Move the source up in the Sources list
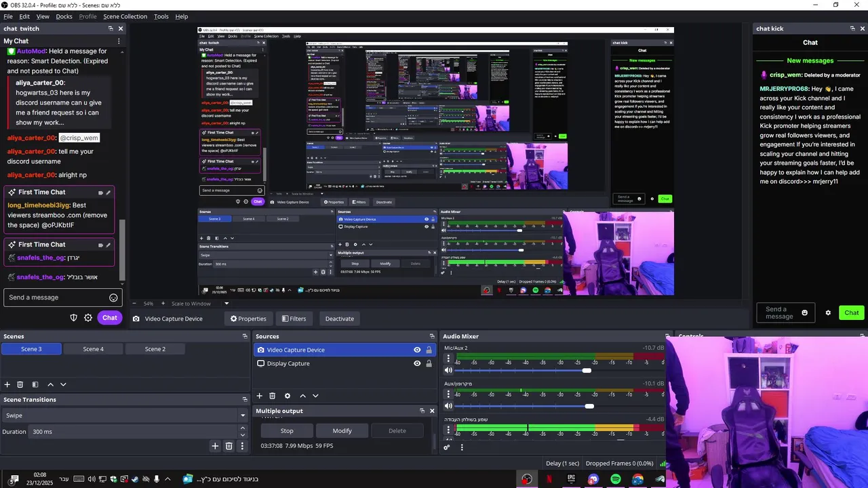This screenshot has width=868, height=488. pos(302,396)
